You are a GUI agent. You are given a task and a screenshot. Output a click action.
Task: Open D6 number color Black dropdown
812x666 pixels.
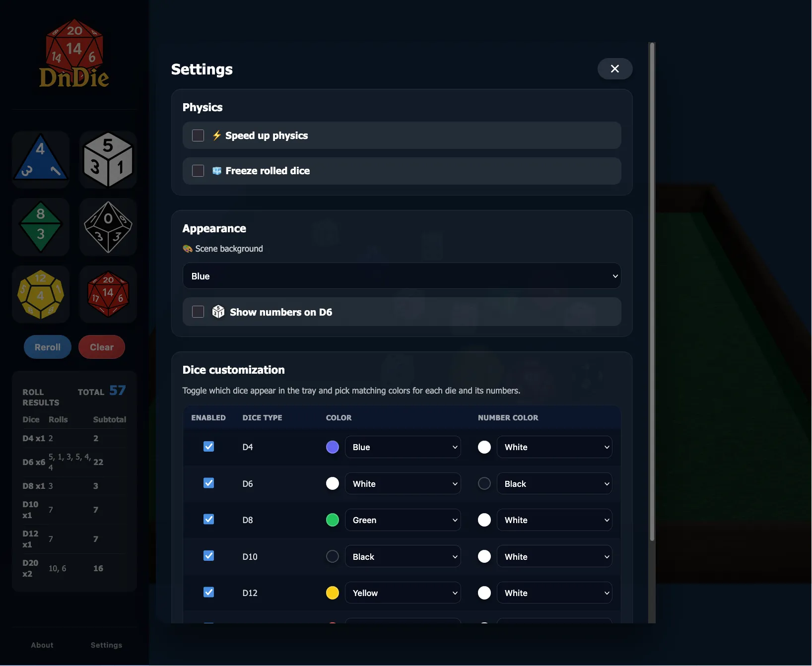(x=554, y=484)
